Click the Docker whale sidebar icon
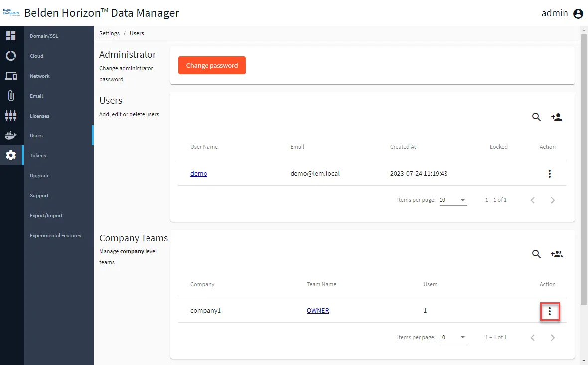Image resolution: width=588 pixels, height=365 pixels. [x=11, y=135]
